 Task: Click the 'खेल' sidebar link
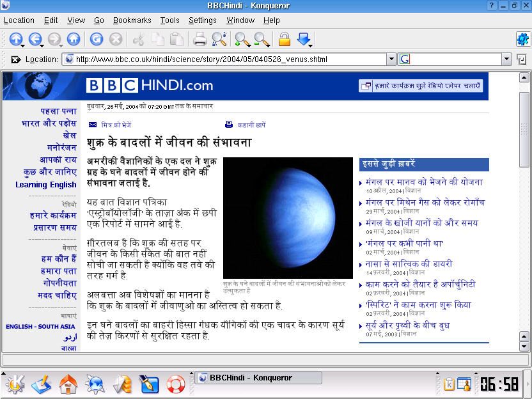tap(70, 136)
